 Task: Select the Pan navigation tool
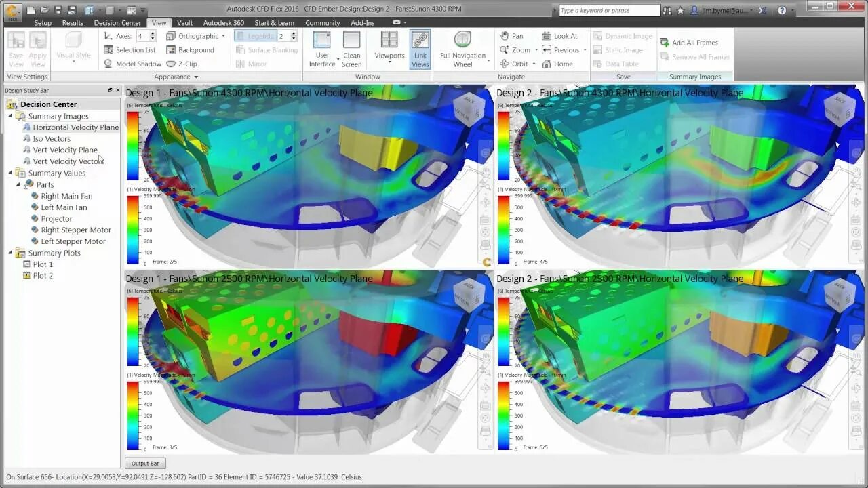(x=511, y=36)
